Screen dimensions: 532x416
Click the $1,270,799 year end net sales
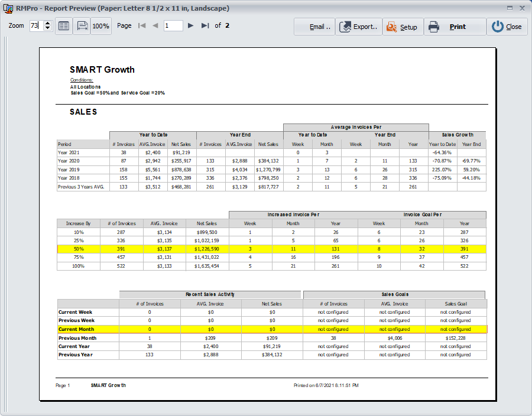pos(268,170)
